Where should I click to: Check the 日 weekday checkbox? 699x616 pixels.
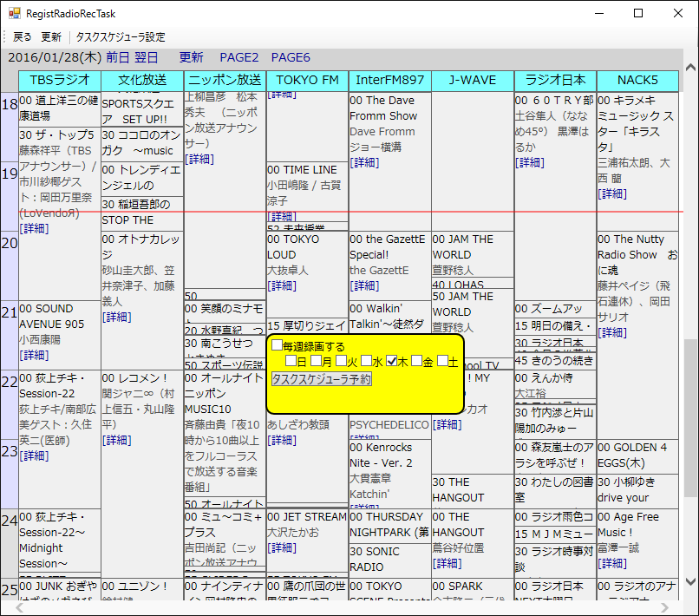coord(291,360)
